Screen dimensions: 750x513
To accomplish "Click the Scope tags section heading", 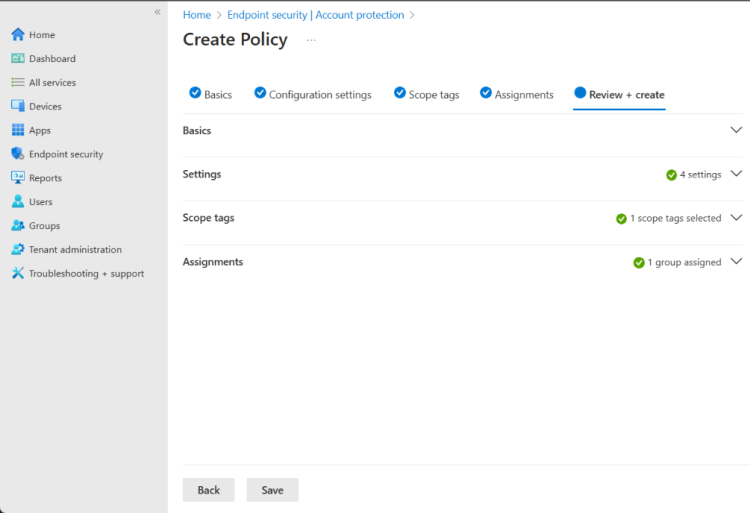I will click(209, 218).
